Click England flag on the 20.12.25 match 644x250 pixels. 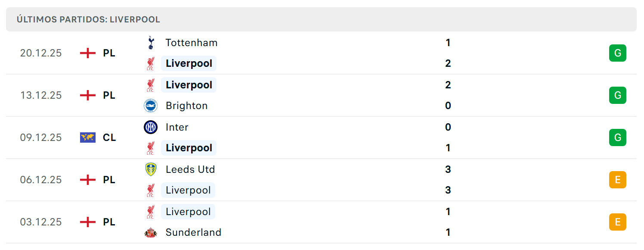point(88,53)
